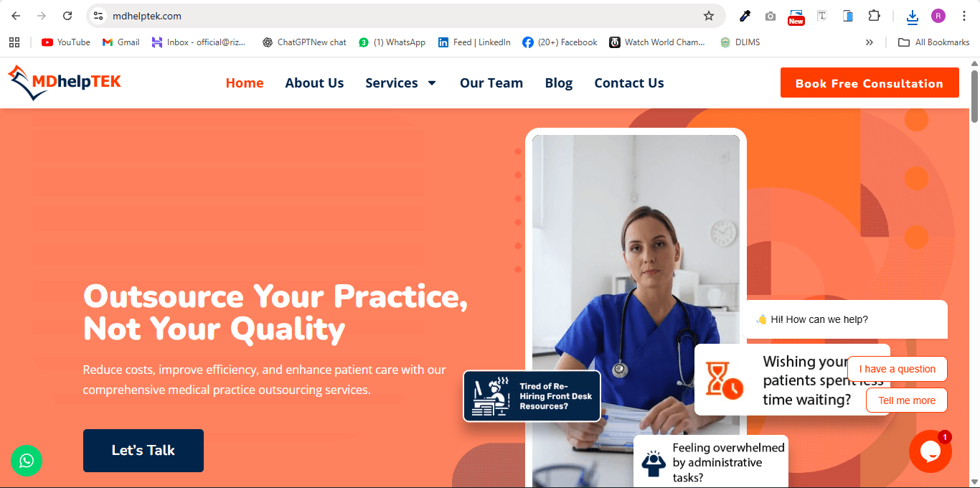Open the Our Team menu item
This screenshot has height=488, width=980.
pos(491,83)
